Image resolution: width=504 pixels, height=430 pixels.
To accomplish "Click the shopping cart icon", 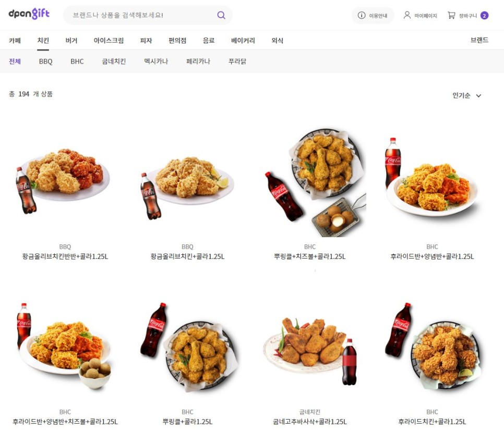I will [x=451, y=15].
